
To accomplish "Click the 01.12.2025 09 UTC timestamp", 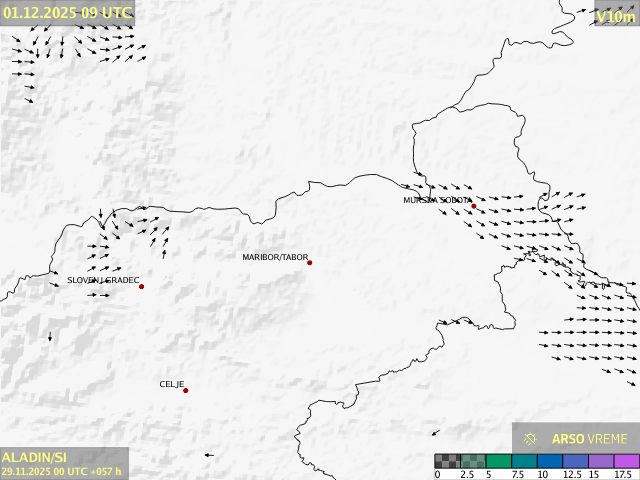I will (x=67, y=12).
